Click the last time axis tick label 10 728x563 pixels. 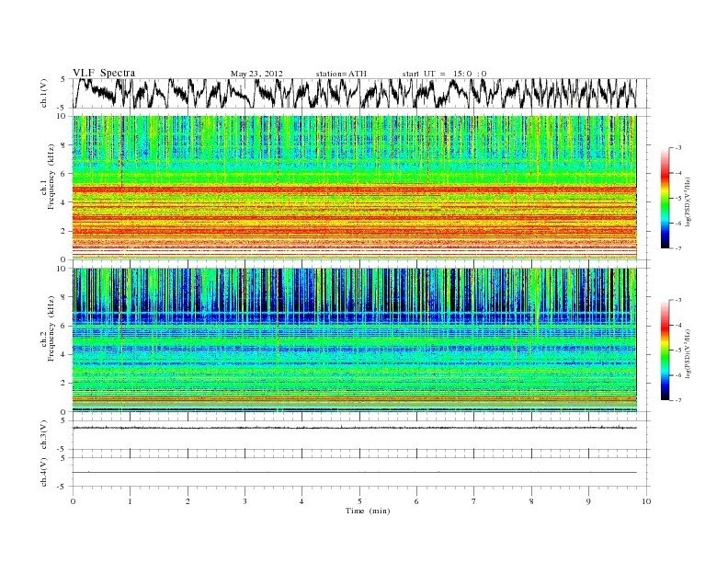(646, 501)
